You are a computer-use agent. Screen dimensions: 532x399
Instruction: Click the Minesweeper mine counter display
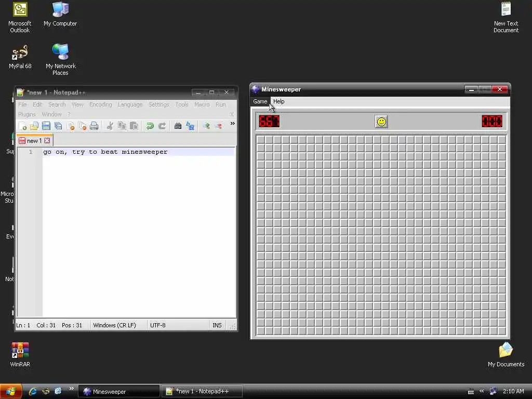pyautogui.click(x=270, y=122)
